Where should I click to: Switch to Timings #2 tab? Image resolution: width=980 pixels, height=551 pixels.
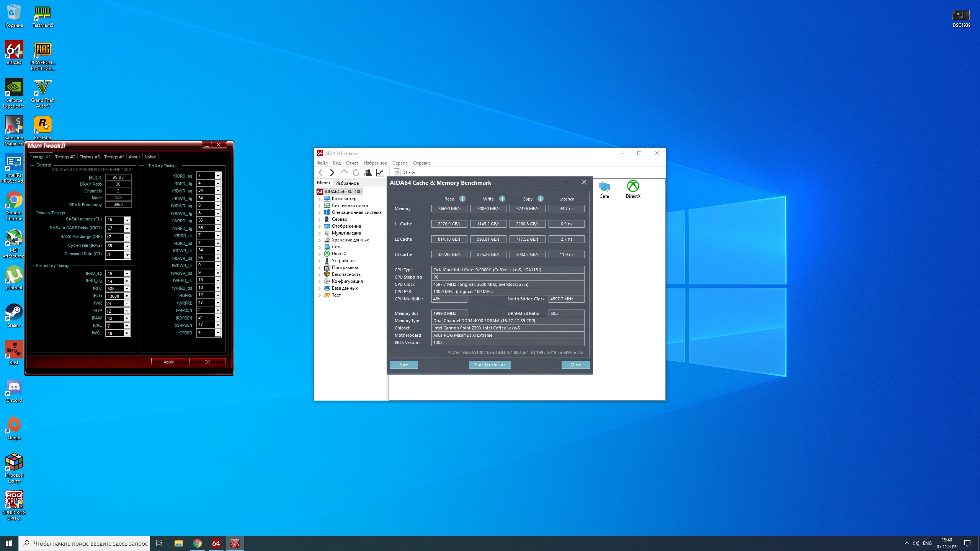[x=65, y=157]
